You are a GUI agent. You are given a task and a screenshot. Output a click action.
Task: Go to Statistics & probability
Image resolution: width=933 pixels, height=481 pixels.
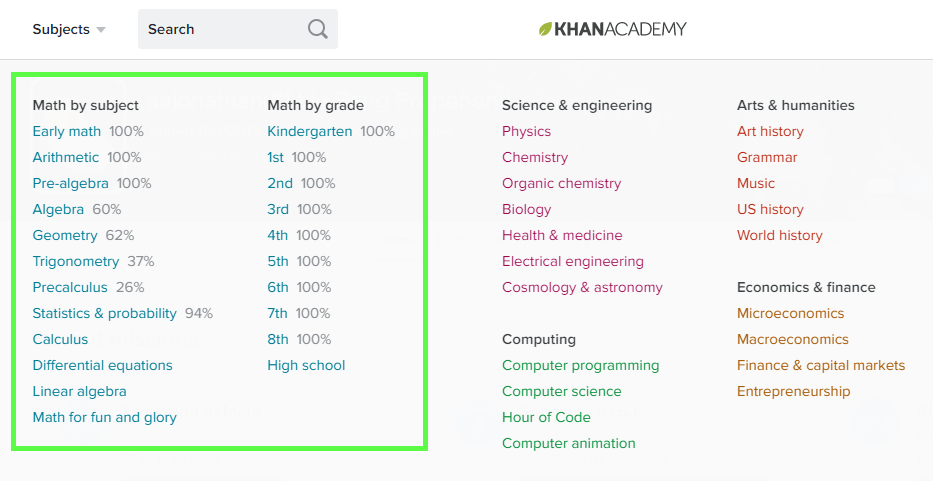[x=104, y=313]
